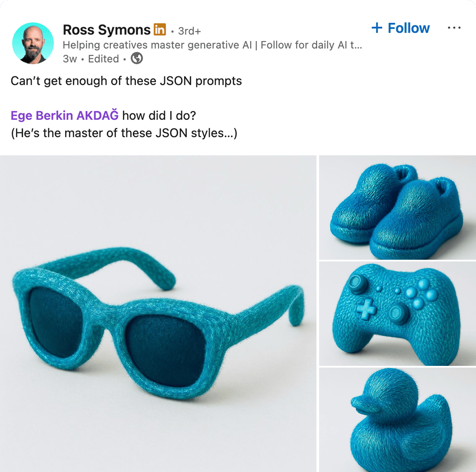
Task: Click the 3rd+ connection degree label
Action: [189, 31]
